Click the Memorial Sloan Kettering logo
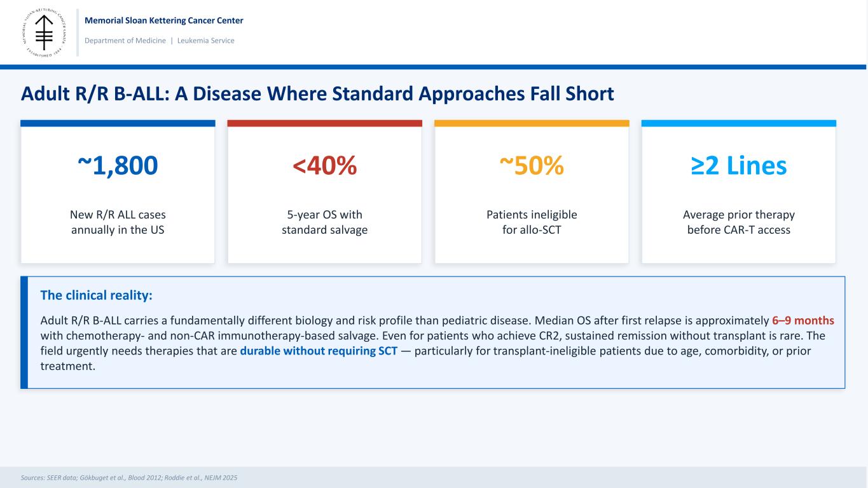Viewport: 868px width, 488px height. coord(43,32)
